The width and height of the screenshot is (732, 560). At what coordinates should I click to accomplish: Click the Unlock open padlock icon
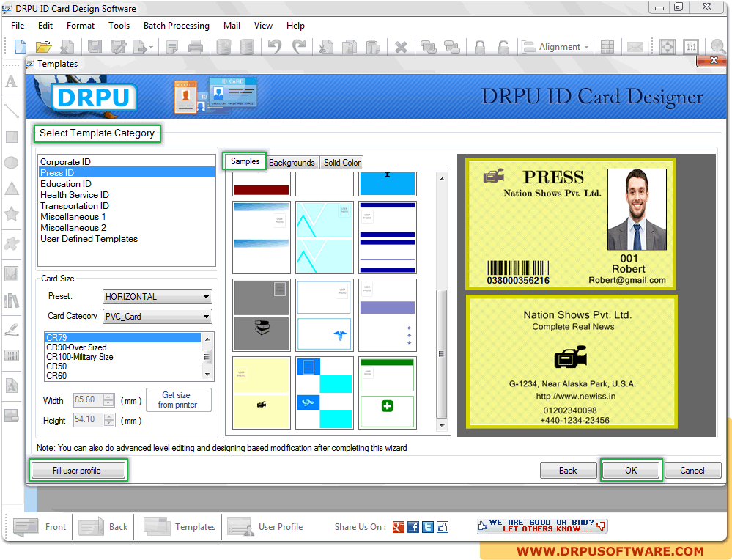(503, 47)
